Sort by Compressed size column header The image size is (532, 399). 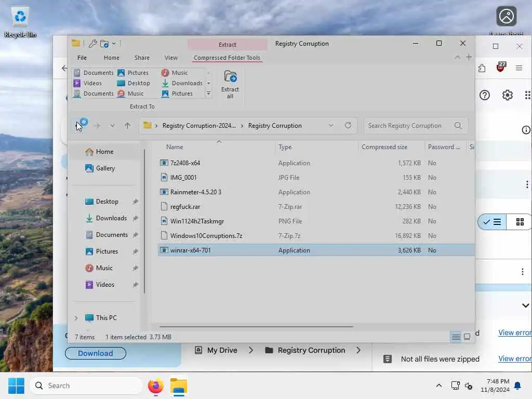coord(384,147)
